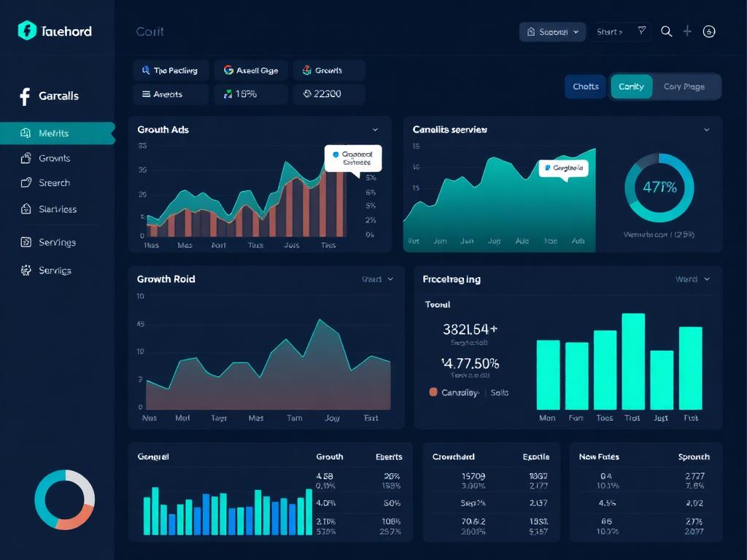
Task: Open the Ward dropdown in Procelreging panel
Action: pos(693,279)
